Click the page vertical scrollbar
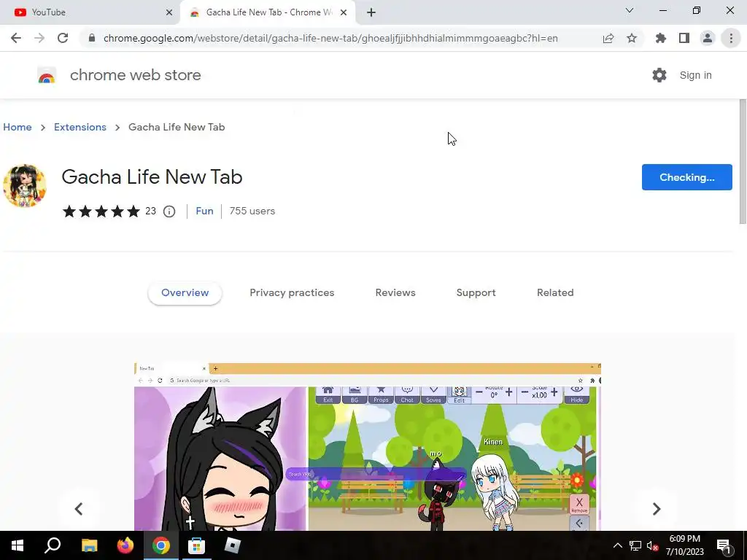 pyautogui.click(x=743, y=161)
